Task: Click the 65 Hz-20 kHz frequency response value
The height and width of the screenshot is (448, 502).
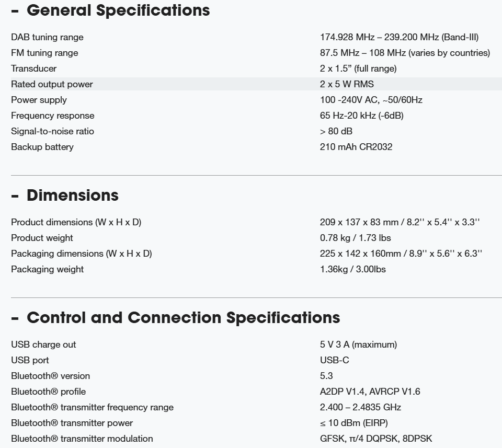Action: coord(361,116)
